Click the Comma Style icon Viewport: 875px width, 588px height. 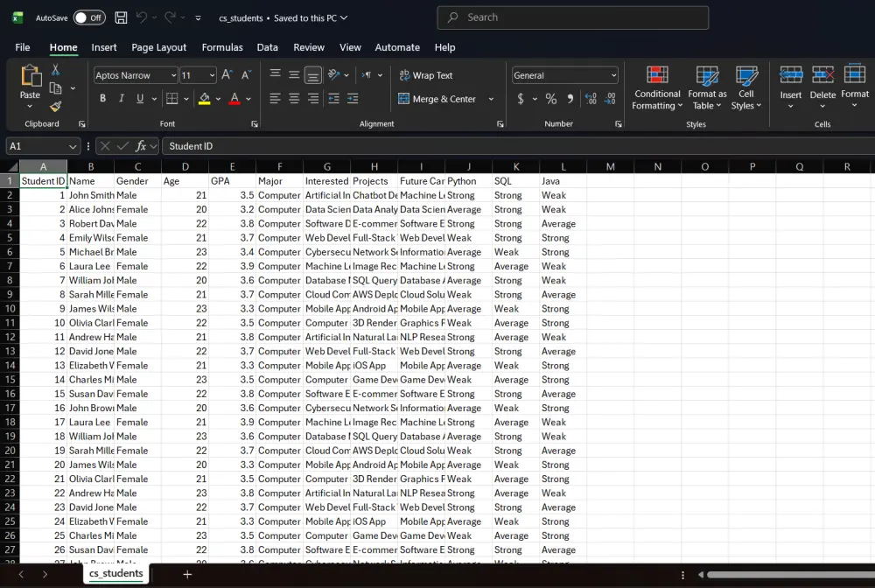click(x=570, y=99)
